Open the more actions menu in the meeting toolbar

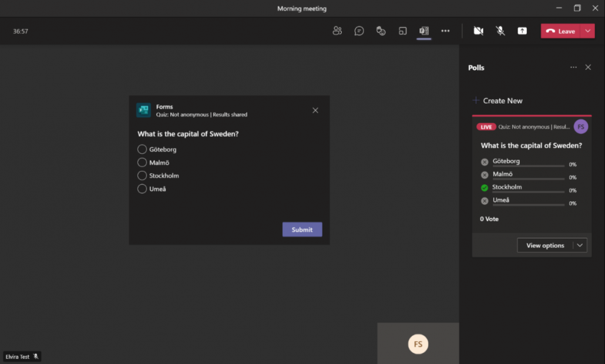click(445, 31)
